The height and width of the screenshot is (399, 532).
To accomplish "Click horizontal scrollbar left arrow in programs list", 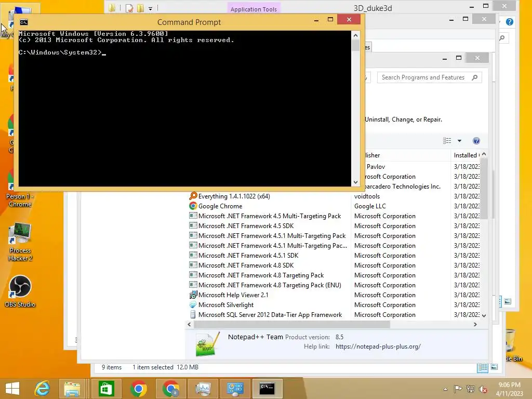I will pyautogui.click(x=189, y=324).
